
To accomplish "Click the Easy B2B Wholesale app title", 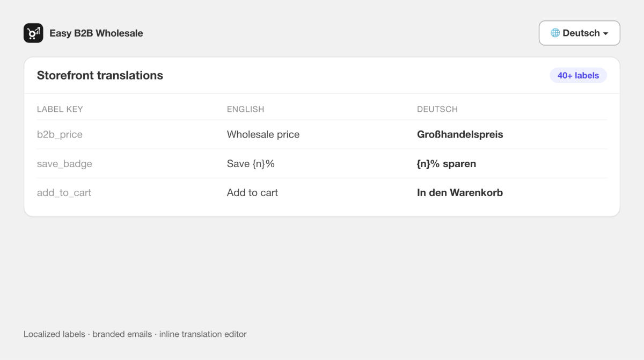I will (96, 33).
